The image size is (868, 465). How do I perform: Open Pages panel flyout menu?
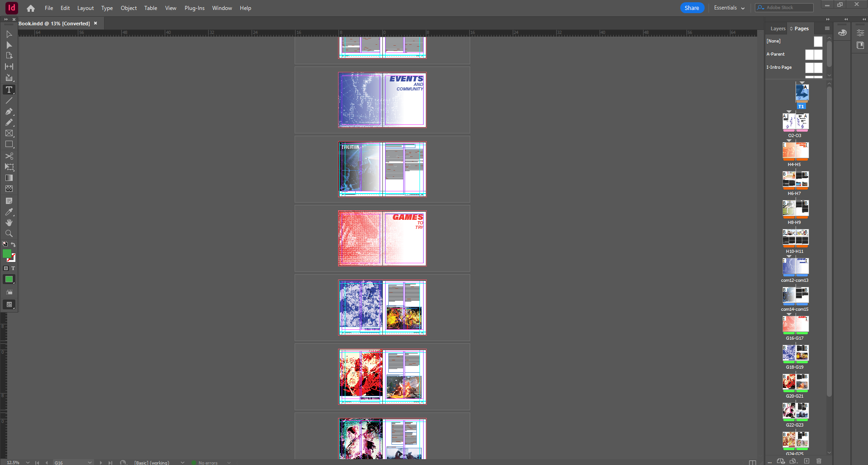tap(827, 28)
